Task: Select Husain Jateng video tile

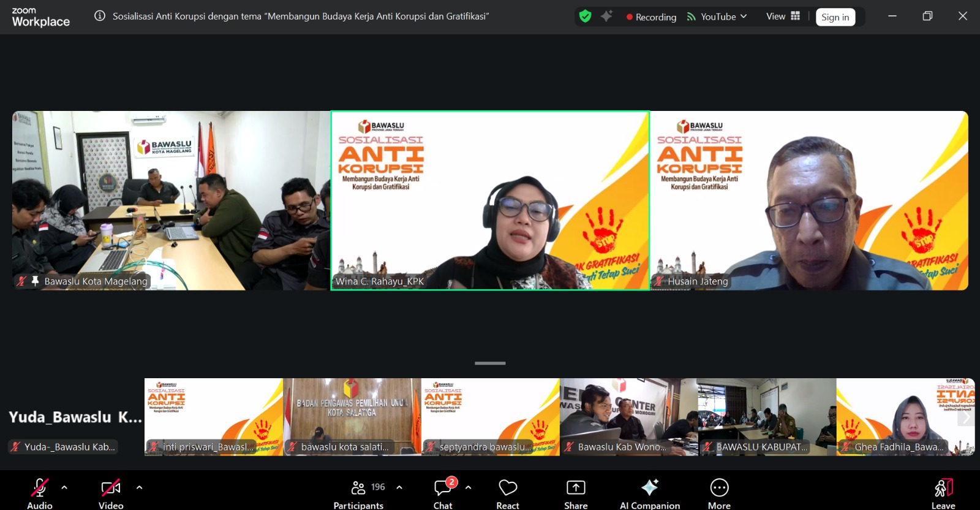Action: (x=809, y=200)
